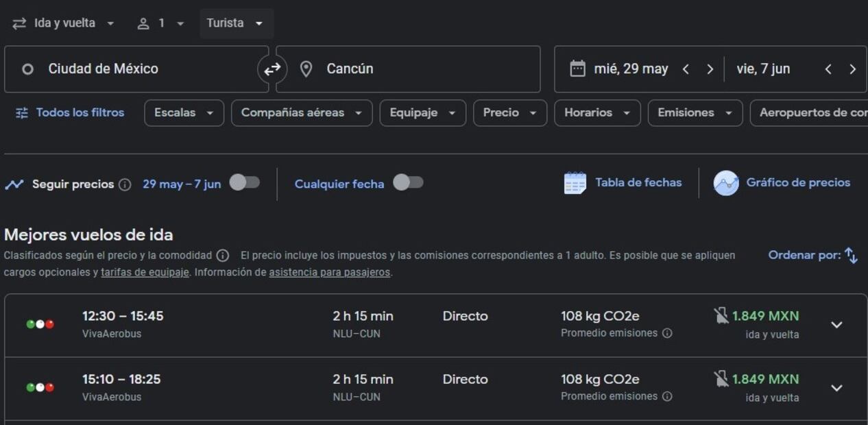
Task: Go to previous return date arrow
Action: click(x=828, y=69)
